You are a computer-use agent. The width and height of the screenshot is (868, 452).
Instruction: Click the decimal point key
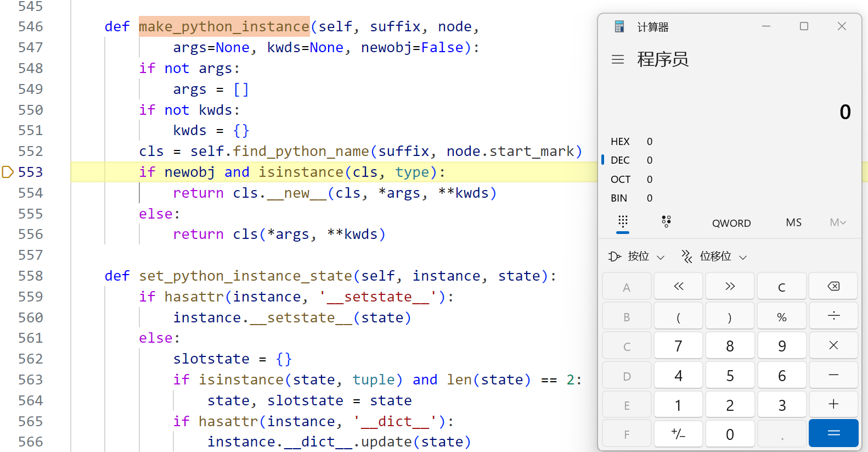pos(782,433)
